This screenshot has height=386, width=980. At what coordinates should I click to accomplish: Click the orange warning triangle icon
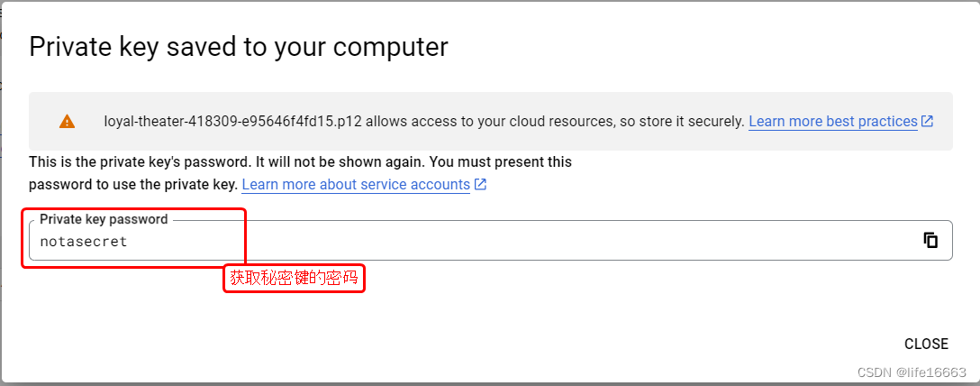pos(67,122)
